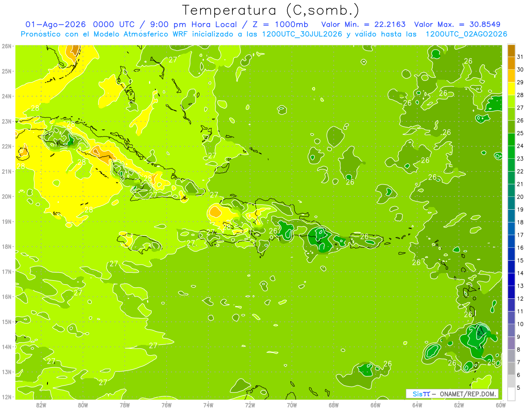Click the '14N' latitude axis label
532x411 pixels.
[x=7, y=347]
